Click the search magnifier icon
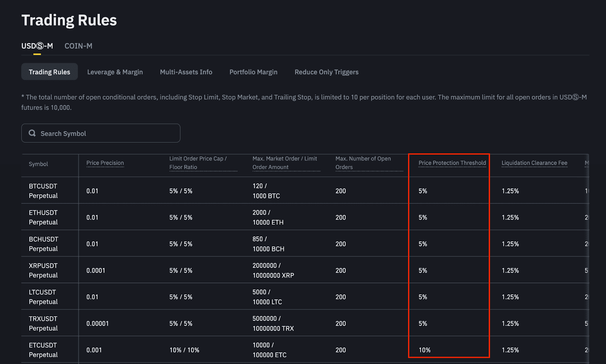The image size is (606, 364). tap(32, 133)
